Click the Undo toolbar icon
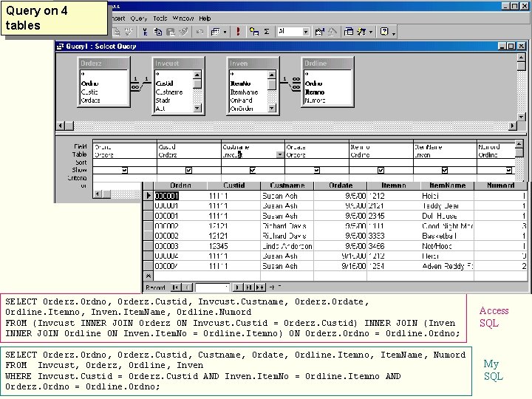Image resolution: width=532 pixels, height=399 pixels. (x=199, y=32)
